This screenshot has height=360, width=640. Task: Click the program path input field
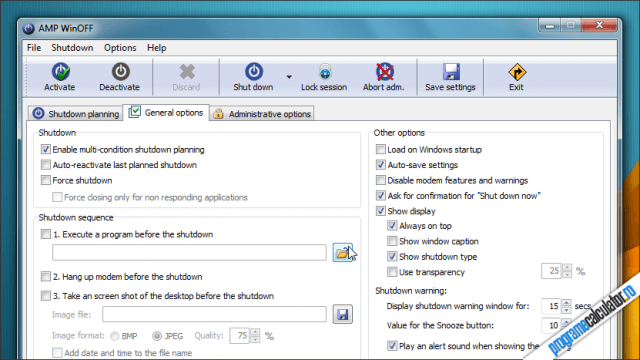pos(189,253)
